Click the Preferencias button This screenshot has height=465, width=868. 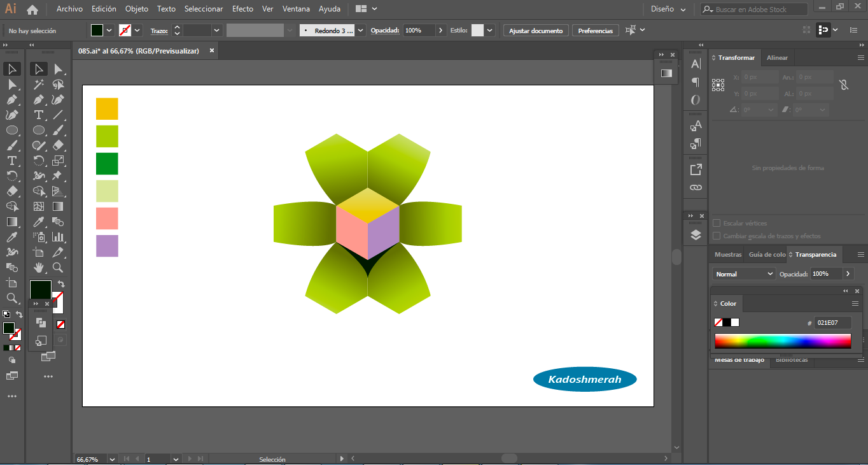[595, 31]
